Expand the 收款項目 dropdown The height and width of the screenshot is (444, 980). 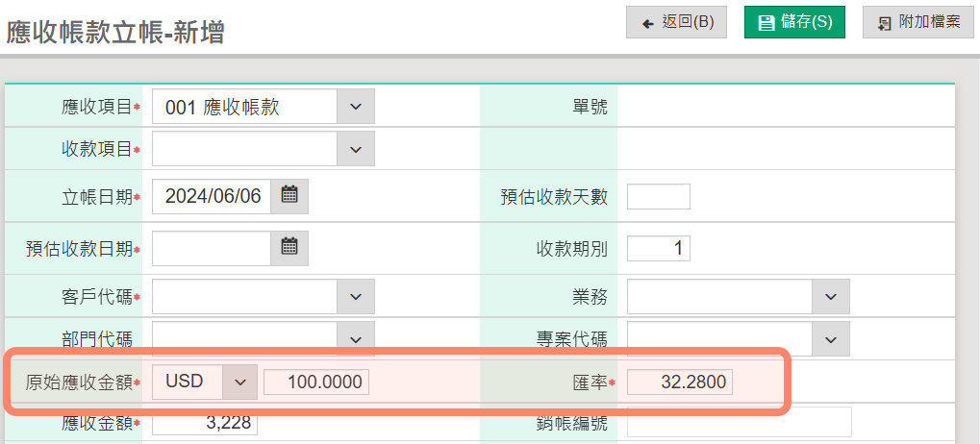click(x=355, y=149)
